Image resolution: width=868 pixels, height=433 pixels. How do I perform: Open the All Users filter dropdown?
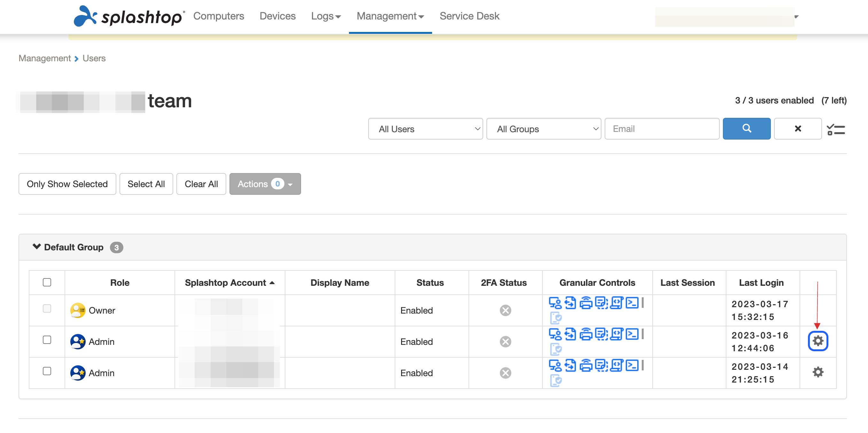coord(425,129)
